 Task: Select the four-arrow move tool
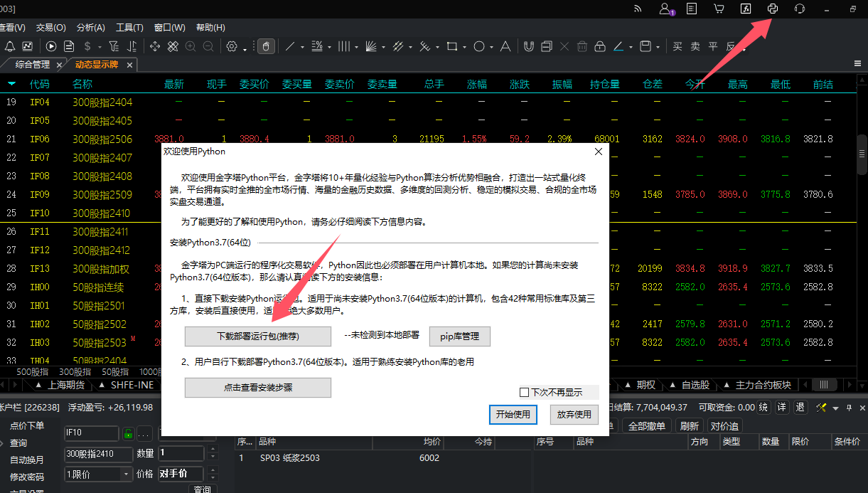click(x=154, y=46)
